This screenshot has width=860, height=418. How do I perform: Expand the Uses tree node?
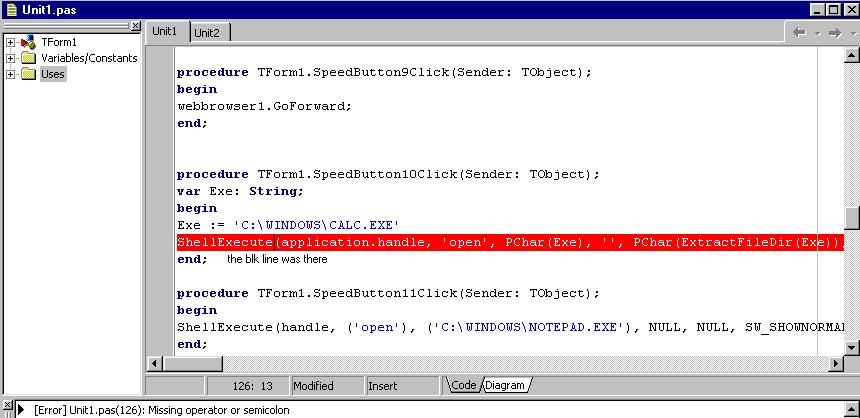click(11, 74)
